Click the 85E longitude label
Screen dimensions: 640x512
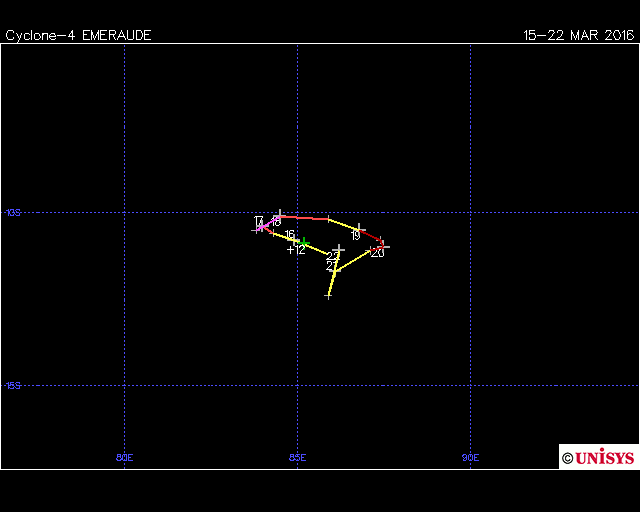[297, 458]
